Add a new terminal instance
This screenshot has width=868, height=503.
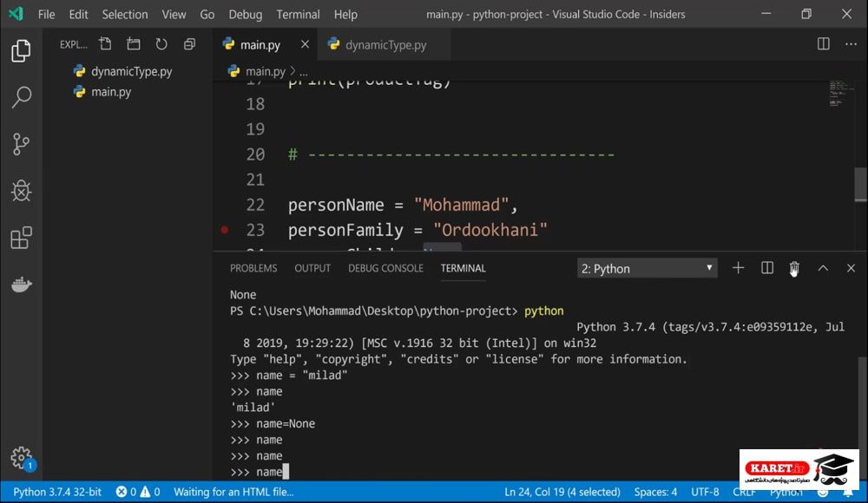pos(738,268)
